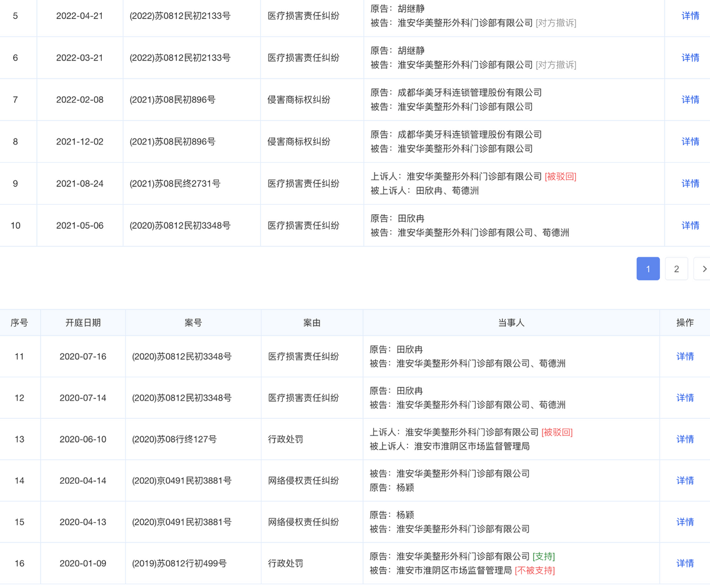Click the 序号 column header
This screenshot has height=588, width=710.
20,322
